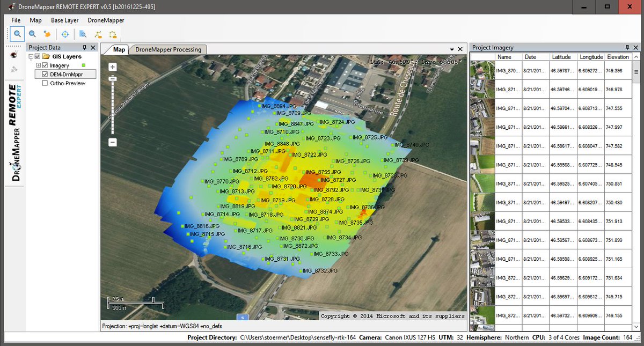
Task: Collapse the GIS Layers tree
Action: [31, 56]
